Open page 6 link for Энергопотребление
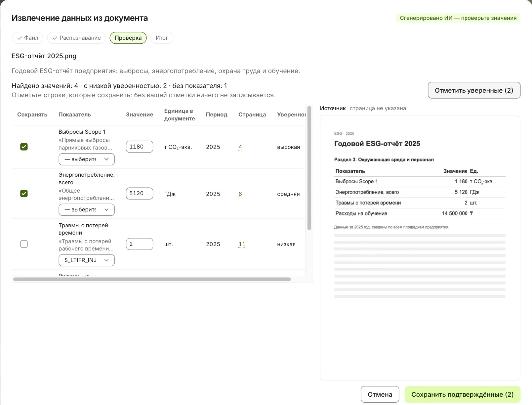532x405 pixels. pyautogui.click(x=240, y=194)
